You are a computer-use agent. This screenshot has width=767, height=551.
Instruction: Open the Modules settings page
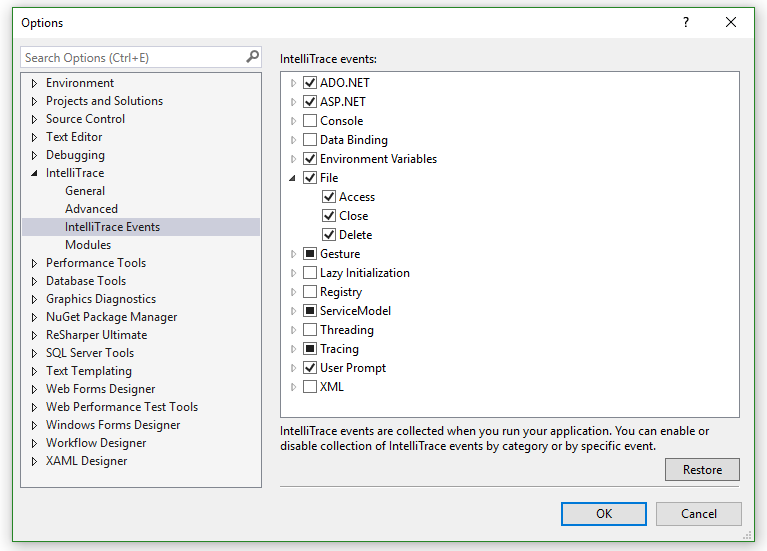point(88,245)
